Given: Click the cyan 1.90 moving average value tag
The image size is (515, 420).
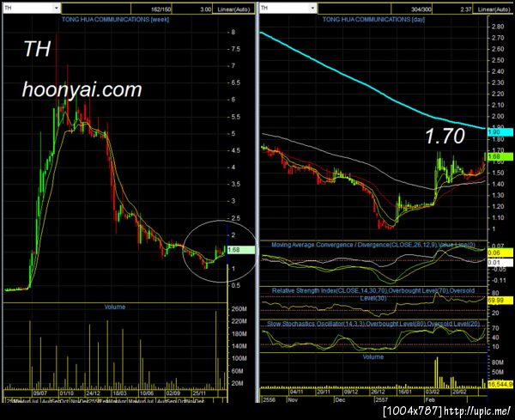Looking at the screenshot, I should point(500,132).
